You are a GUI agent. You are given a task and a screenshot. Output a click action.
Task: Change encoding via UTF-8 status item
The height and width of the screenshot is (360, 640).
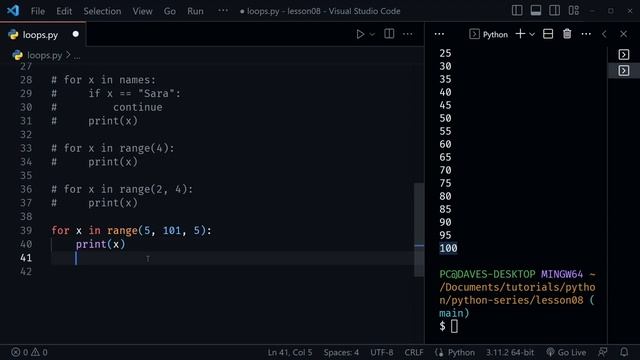pyautogui.click(x=382, y=352)
